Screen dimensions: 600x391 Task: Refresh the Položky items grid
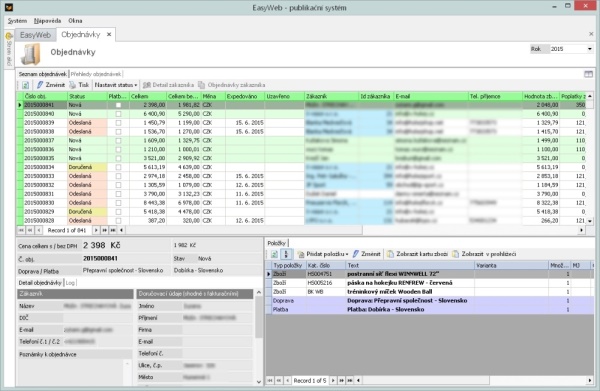click(274, 254)
